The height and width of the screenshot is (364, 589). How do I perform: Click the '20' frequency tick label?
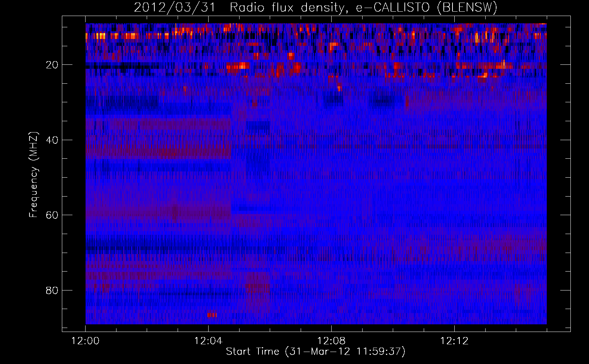[x=52, y=65]
